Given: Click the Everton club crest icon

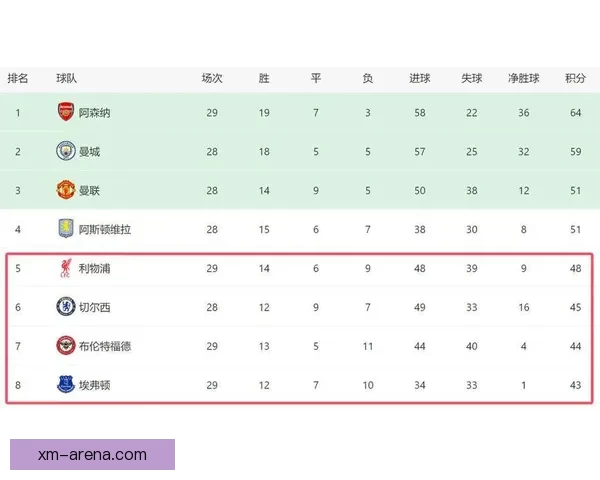Looking at the screenshot, I should click(65, 384).
